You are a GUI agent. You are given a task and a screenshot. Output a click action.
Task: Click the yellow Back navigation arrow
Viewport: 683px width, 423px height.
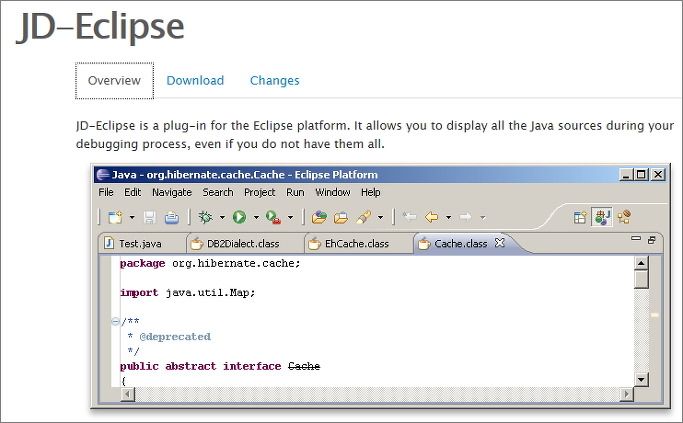431,217
